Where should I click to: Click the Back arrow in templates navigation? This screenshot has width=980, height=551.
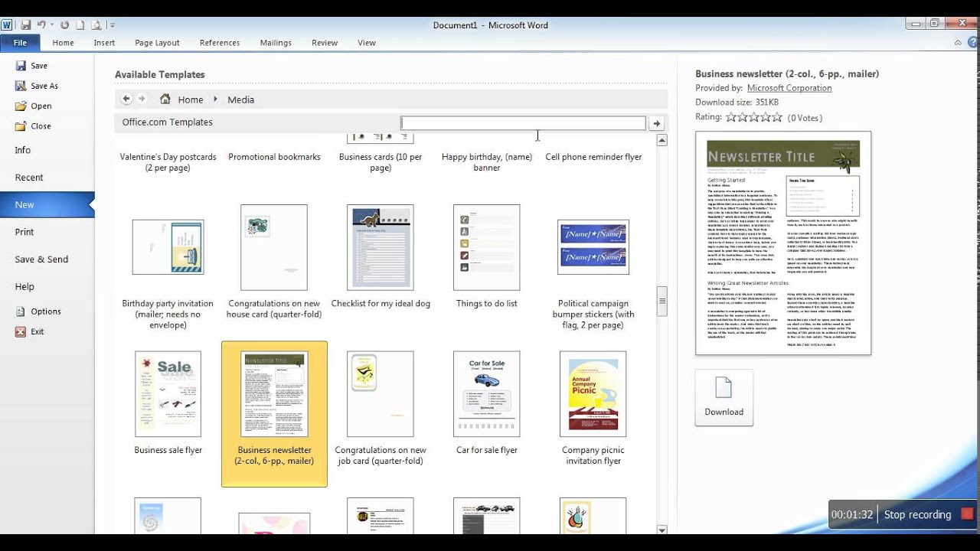[126, 99]
